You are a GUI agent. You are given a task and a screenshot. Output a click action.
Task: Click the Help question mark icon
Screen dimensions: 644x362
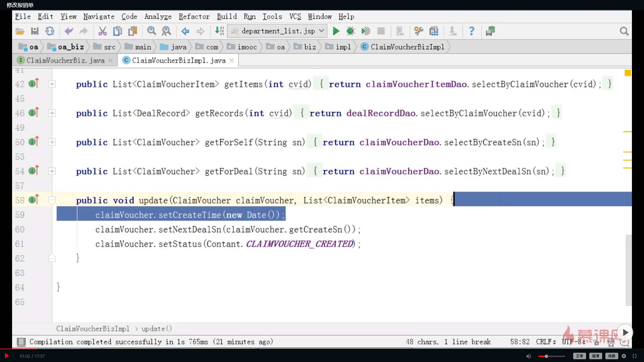[x=472, y=31]
